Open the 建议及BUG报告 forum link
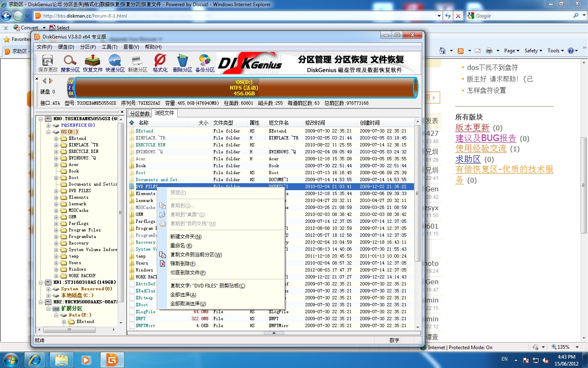This screenshot has height=368, width=588. coord(486,138)
